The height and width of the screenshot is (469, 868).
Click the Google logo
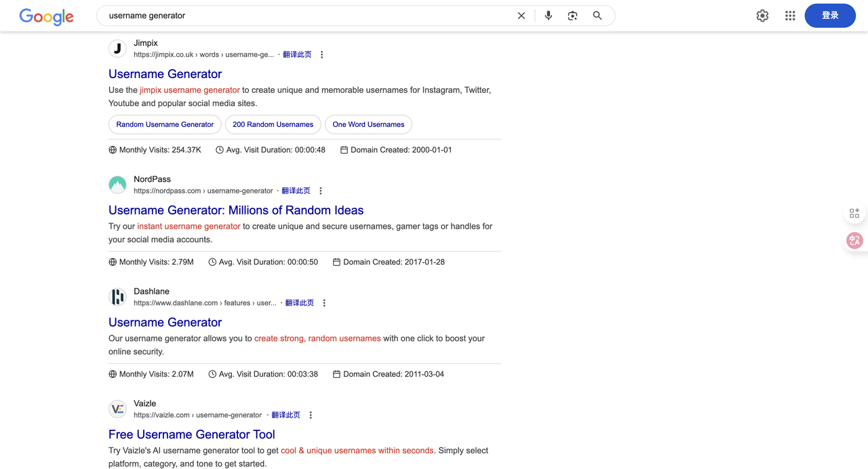point(46,17)
